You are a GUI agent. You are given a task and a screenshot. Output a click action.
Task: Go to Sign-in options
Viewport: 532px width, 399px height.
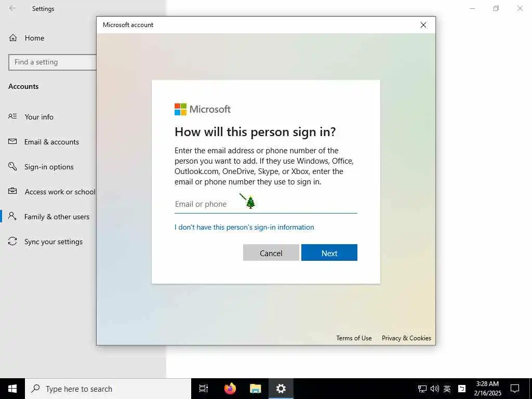[x=49, y=167]
